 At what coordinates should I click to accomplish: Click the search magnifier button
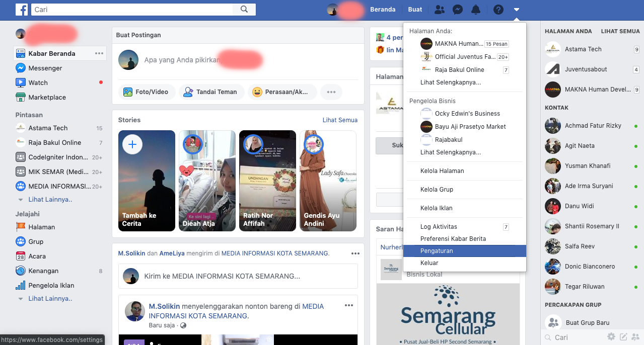244,9
